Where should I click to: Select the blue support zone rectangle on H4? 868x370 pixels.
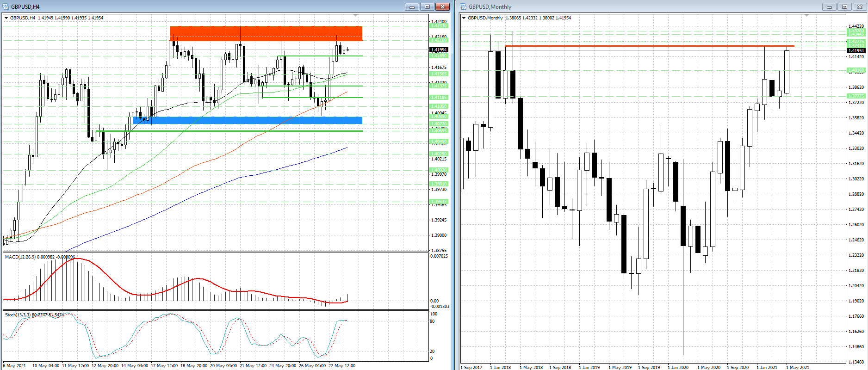(x=248, y=120)
